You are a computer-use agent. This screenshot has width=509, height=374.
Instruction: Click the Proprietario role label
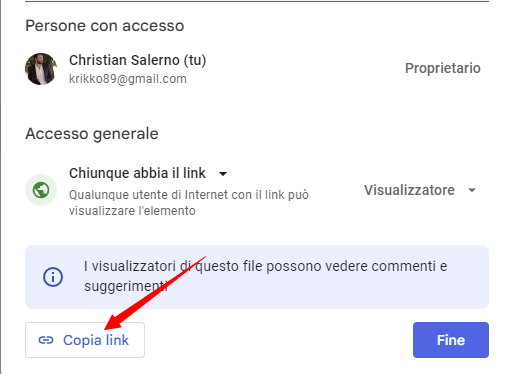click(x=443, y=68)
